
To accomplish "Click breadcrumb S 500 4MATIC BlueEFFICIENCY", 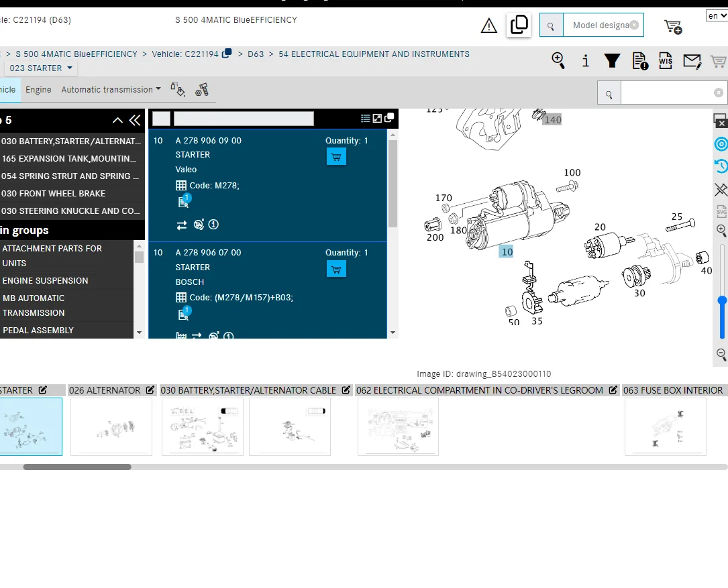I will click(76, 54).
